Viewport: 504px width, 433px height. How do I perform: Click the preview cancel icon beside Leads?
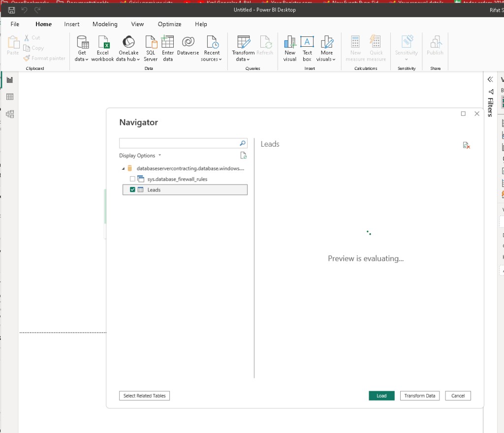(x=467, y=146)
